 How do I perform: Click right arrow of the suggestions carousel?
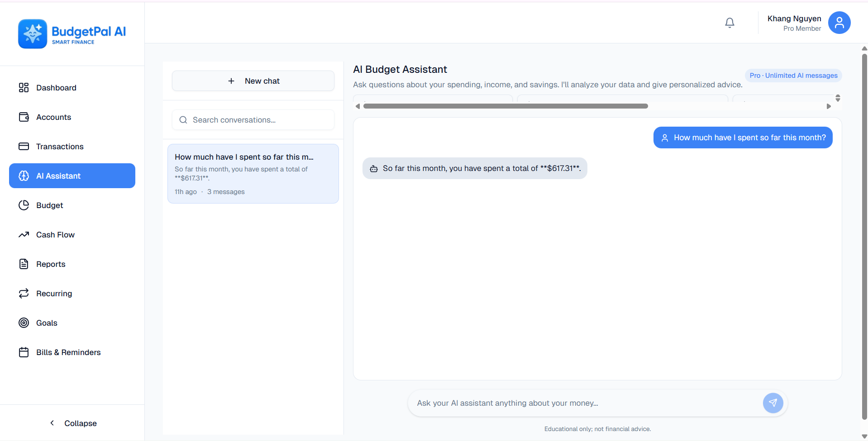(829, 106)
